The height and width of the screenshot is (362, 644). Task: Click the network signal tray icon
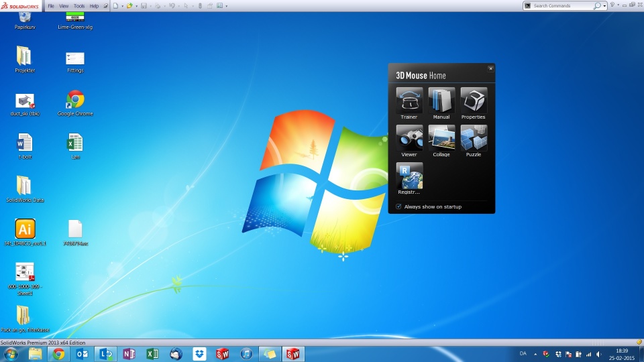coord(588,354)
